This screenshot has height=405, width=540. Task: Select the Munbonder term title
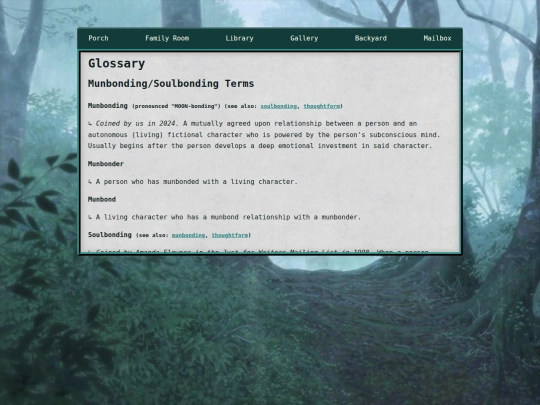[x=106, y=164]
